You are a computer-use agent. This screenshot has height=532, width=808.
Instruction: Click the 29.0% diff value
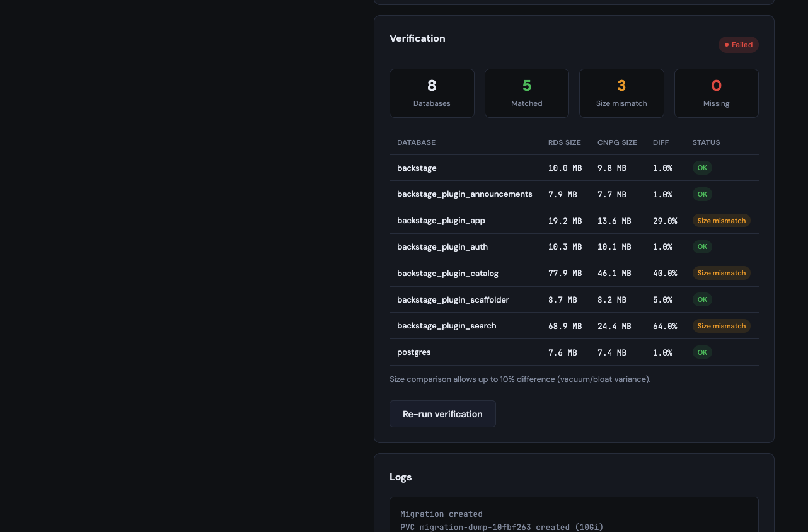tap(665, 221)
